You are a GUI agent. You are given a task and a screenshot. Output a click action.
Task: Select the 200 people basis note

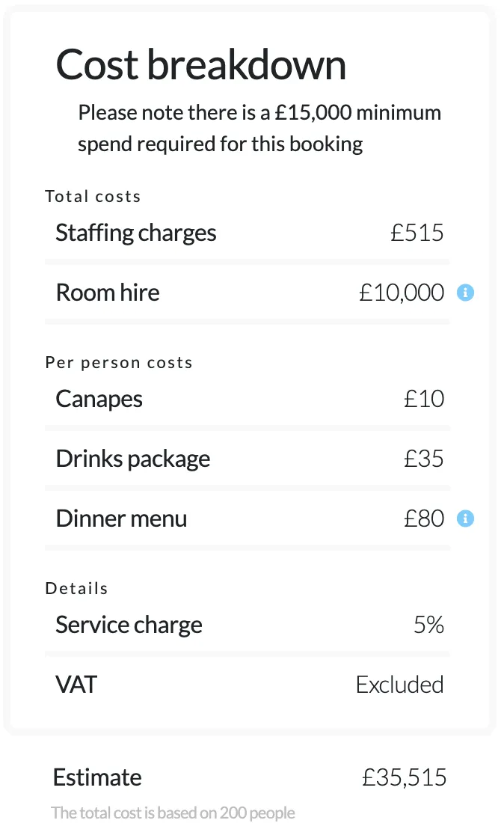173,813
